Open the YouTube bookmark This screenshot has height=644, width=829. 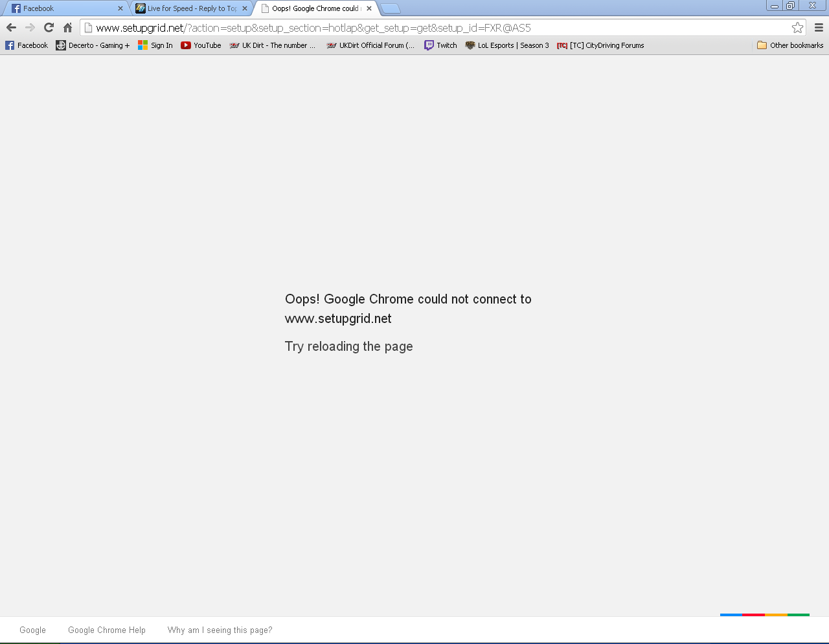(201, 45)
